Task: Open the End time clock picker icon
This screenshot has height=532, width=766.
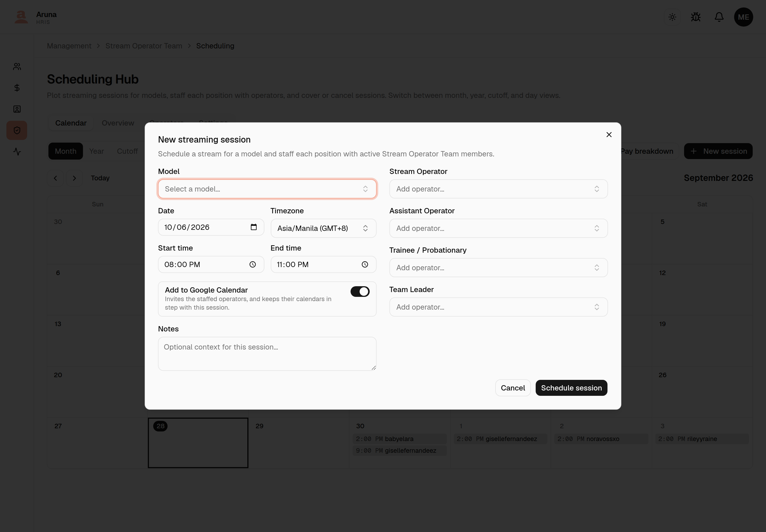Action: (365, 264)
